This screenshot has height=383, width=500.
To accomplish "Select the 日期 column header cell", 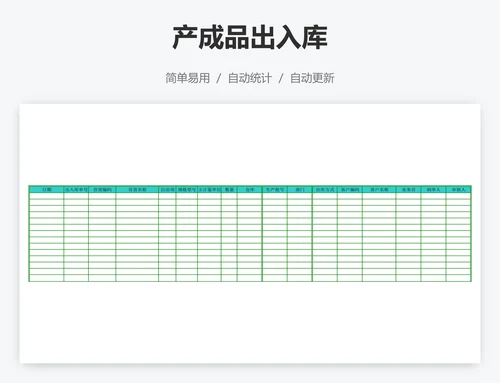I will [x=46, y=190].
